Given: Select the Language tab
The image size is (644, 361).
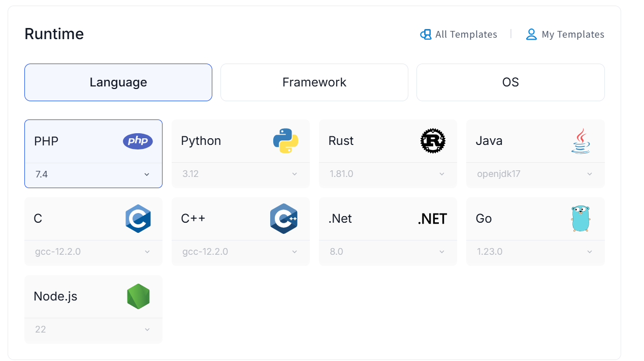Looking at the screenshot, I should click(118, 82).
